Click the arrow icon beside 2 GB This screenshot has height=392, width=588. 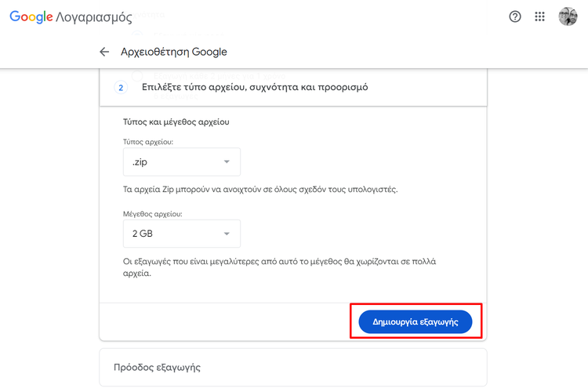pyautogui.click(x=227, y=234)
